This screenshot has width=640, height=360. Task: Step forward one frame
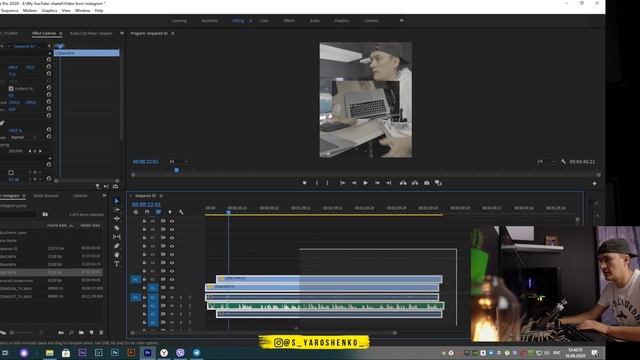click(x=377, y=183)
